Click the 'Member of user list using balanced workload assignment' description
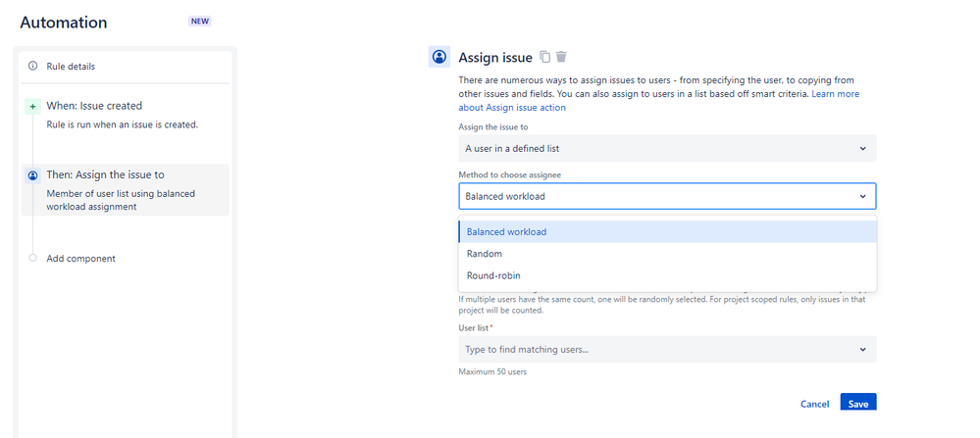Viewport: 980px width, 438px height. pos(122,200)
